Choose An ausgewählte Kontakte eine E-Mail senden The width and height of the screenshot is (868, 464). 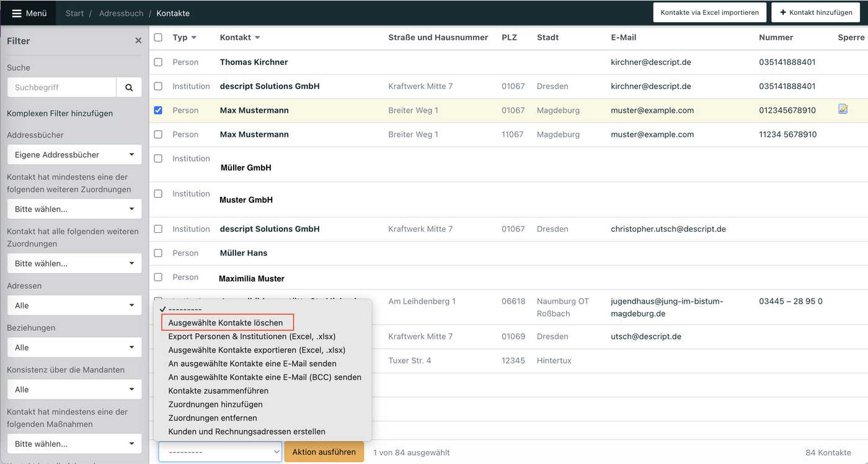coord(252,364)
